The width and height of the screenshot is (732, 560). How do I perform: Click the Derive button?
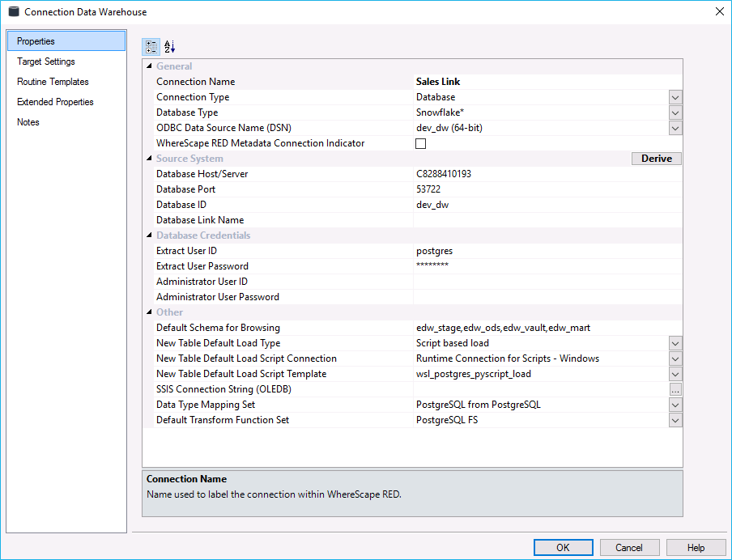tap(657, 159)
